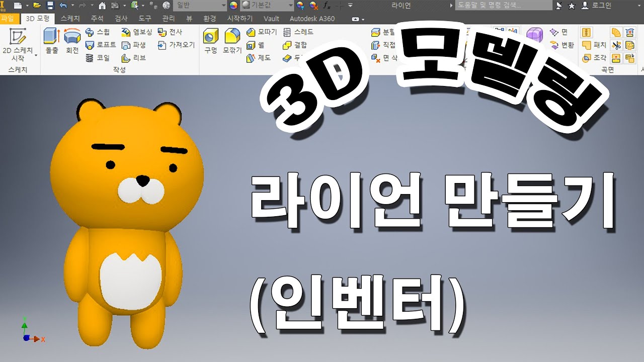644x362 pixels.
Task: Start a 2D sketch with 2D 스케치 시작
Action: (x=18, y=44)
